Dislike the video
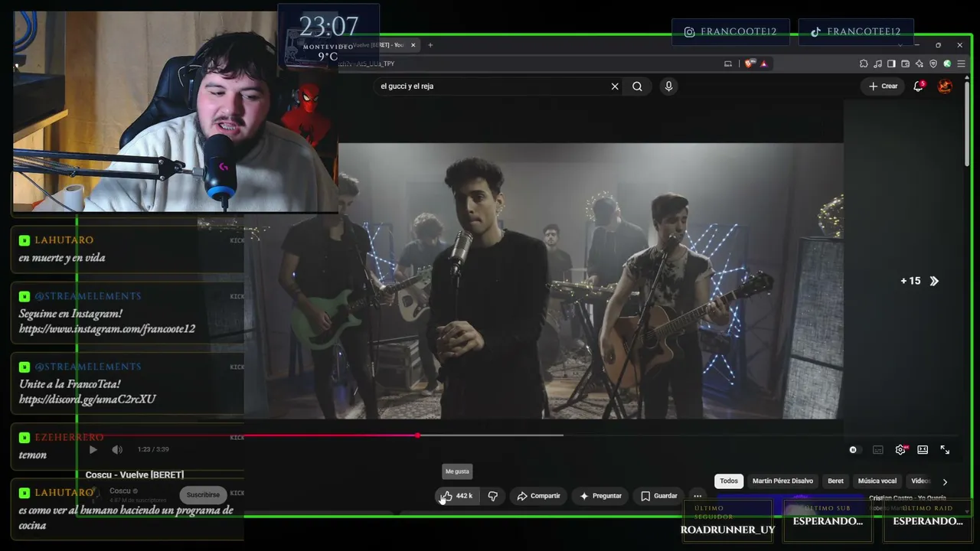Image resolution: width=980 pixels, height=551 pixels. coord(492,496)
